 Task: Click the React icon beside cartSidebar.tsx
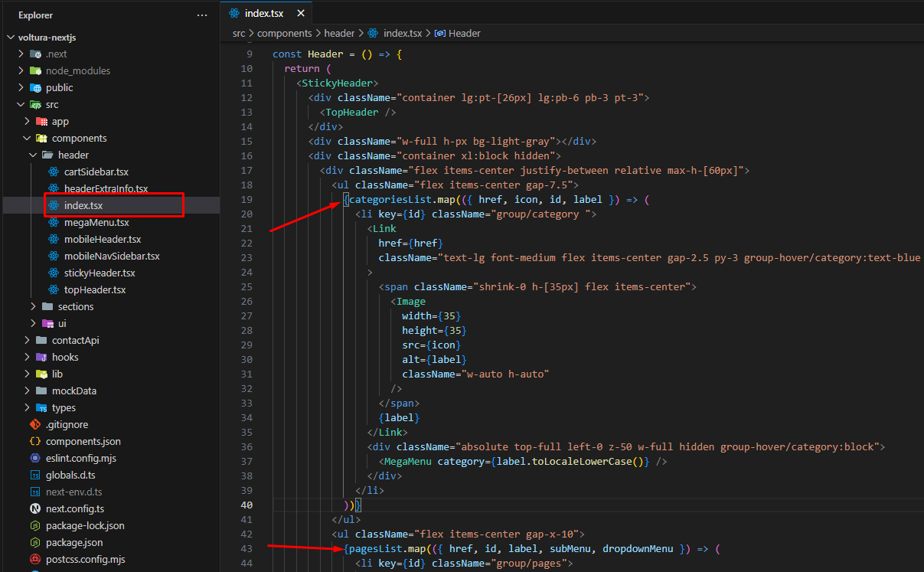[x=53, y=172]
